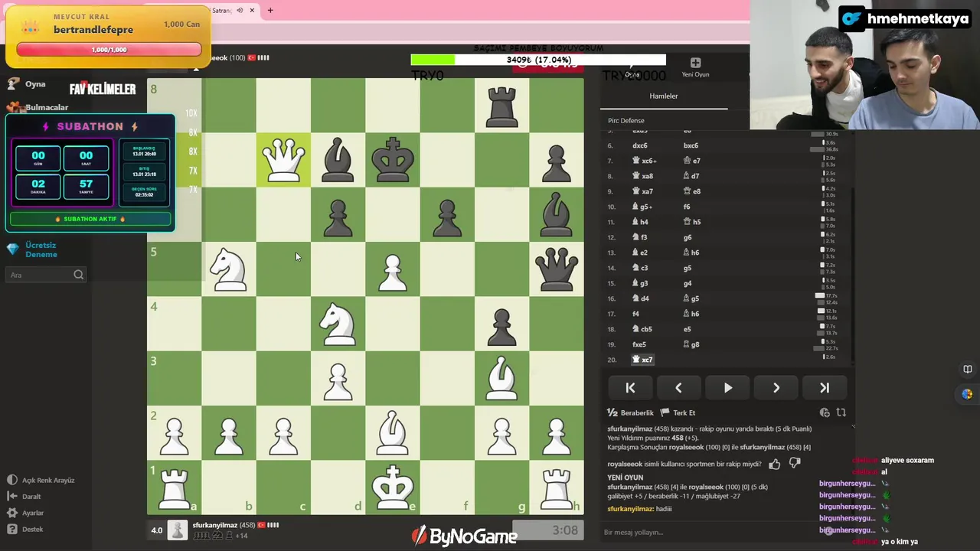Step back one move
Viewport: 980px width, 551px height.
click(678, 388)
